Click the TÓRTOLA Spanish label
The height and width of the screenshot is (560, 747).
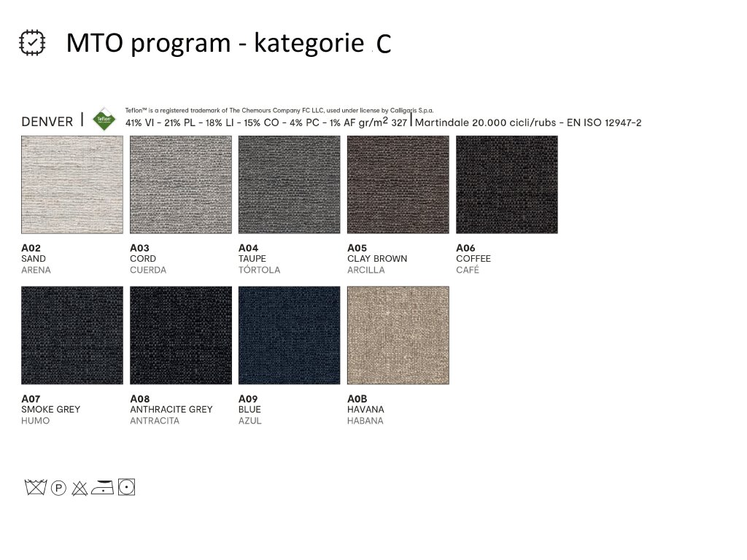259,270
